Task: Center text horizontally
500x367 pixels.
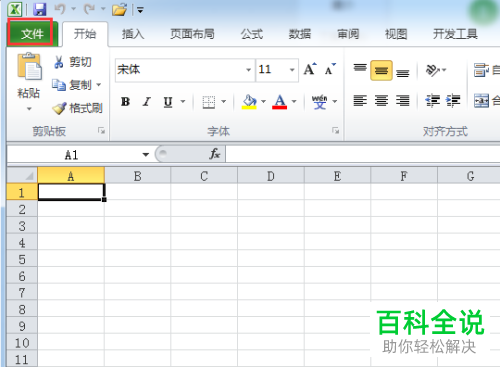Action: 381,101
